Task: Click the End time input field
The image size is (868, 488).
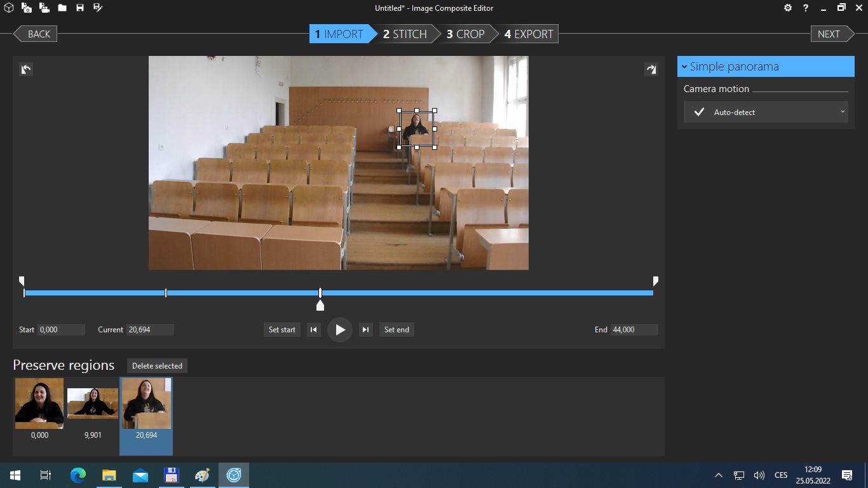Action: (634, 329)
